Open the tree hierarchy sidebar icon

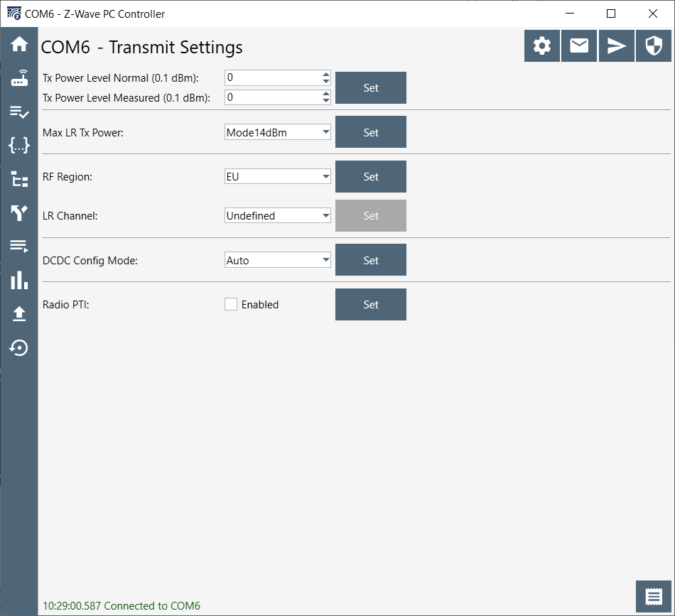click(x=19, y=179)
